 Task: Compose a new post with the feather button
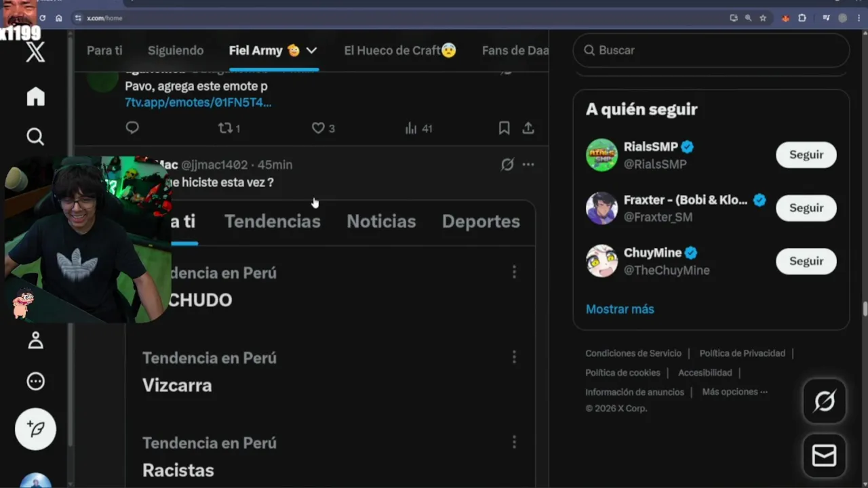35,429
